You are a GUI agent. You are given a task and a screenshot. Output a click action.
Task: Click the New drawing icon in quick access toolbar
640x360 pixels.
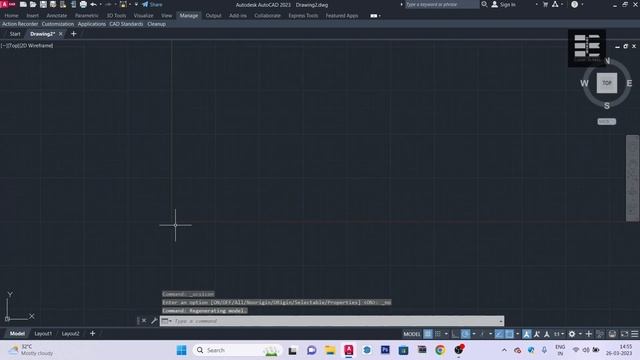pyautogui.click(x=23, y=4)
